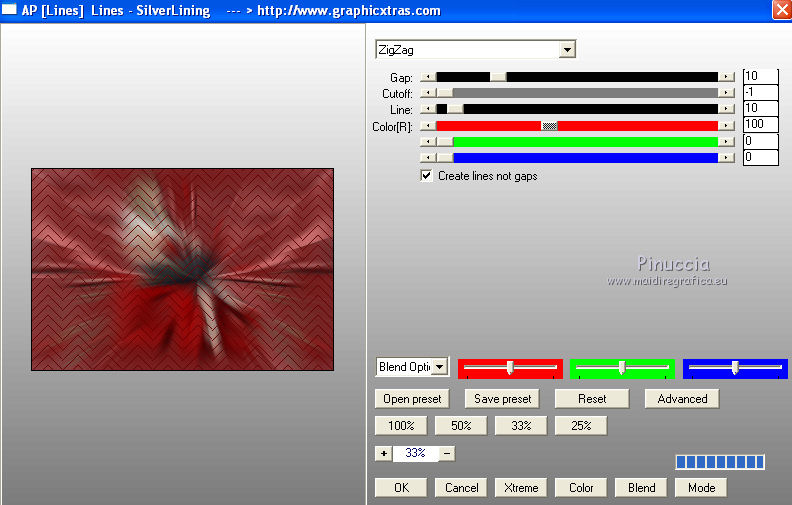Click the Reset button
792x505 pixels.
coord(592,399)
